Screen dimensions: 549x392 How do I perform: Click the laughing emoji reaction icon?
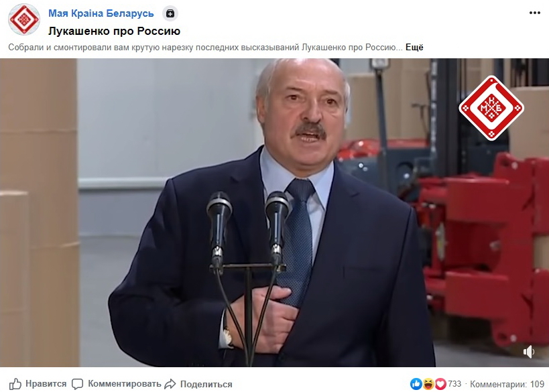[x=428, y=384]
